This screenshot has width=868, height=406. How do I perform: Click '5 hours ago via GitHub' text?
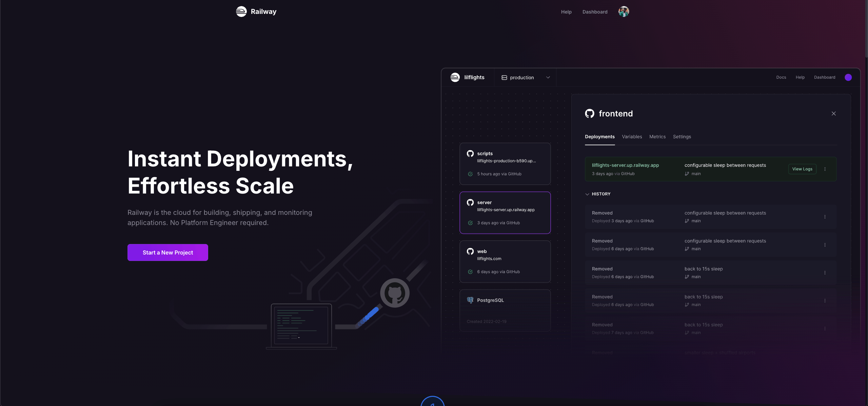[x=499, y=174]
